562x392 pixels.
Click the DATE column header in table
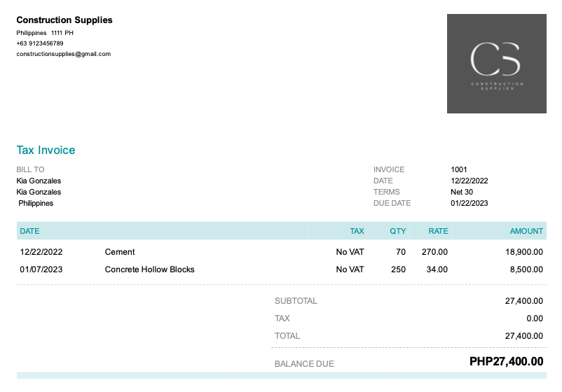pyautogui.click(x=29, y=231)
